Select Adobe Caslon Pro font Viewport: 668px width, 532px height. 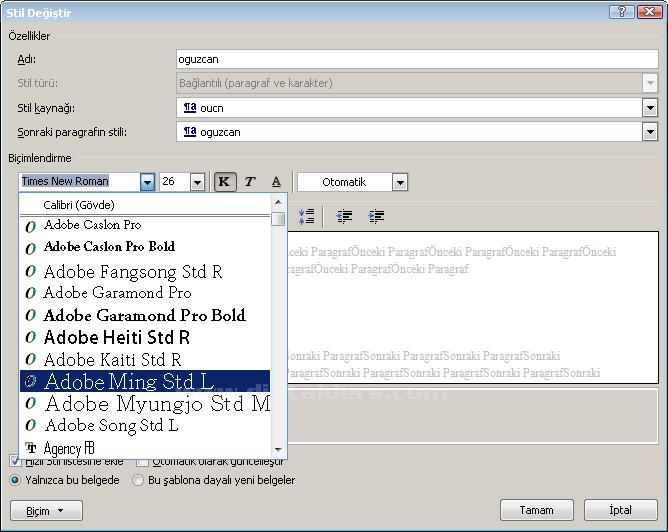(145, 225)
